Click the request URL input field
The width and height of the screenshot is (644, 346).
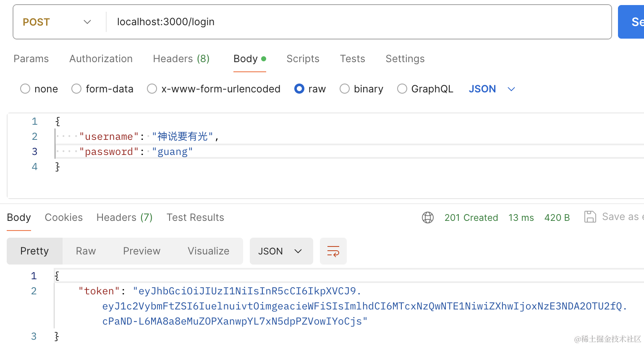click(357, 22)
